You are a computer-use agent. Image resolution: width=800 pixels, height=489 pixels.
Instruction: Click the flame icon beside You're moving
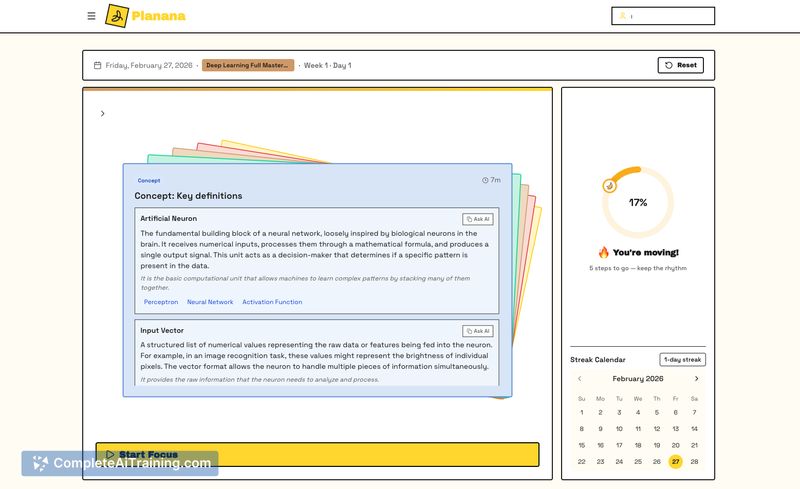pyautogui.click(x=603, y=252)
